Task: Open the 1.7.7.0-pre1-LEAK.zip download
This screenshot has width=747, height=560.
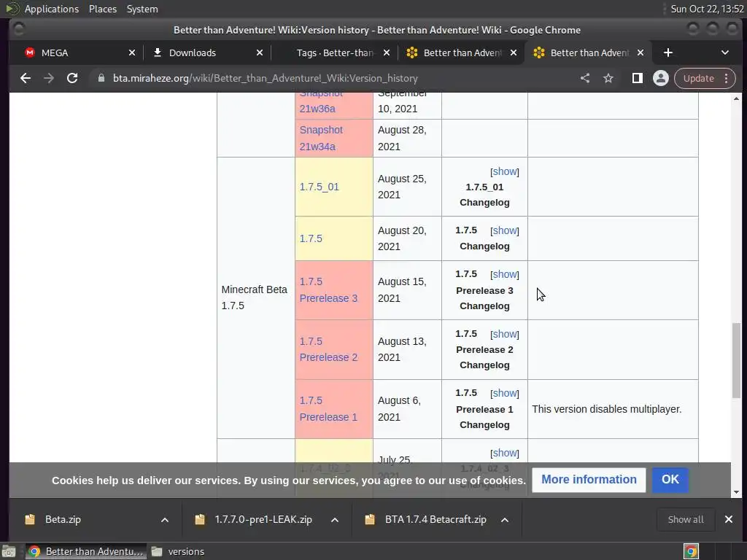Action: click(x=263, y=519)
